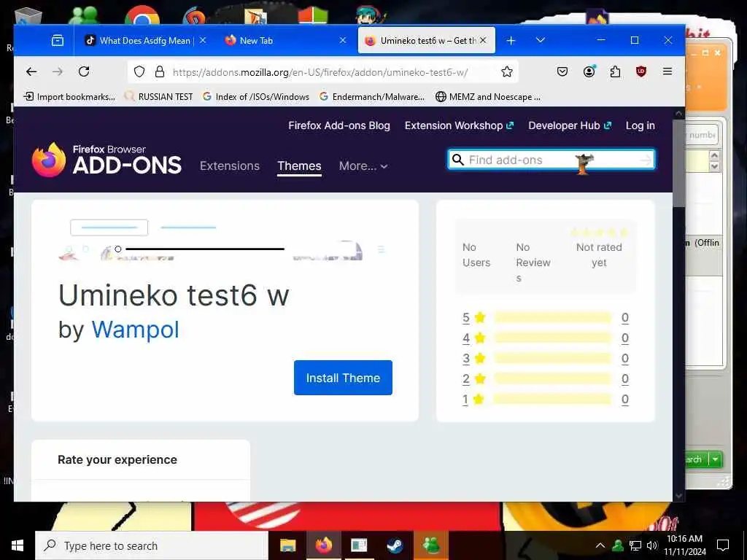Open Index of /ISOs/Windows bookmark
Screen dimensions: 747x560
[256, 97]
